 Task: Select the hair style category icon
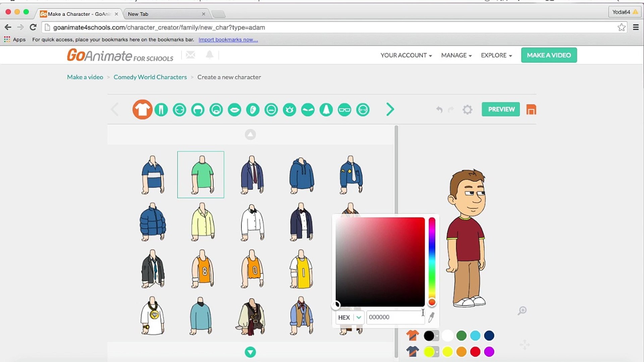click(x=198, y=110)
